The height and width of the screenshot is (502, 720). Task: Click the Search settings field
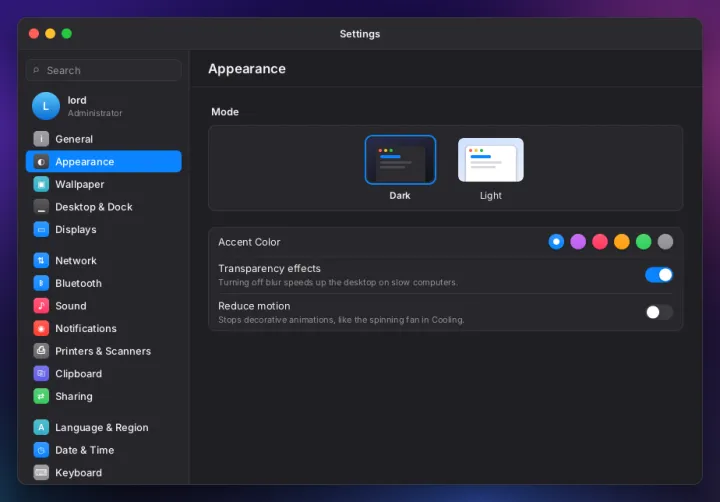pyautogui.click(x=104, y=70)
